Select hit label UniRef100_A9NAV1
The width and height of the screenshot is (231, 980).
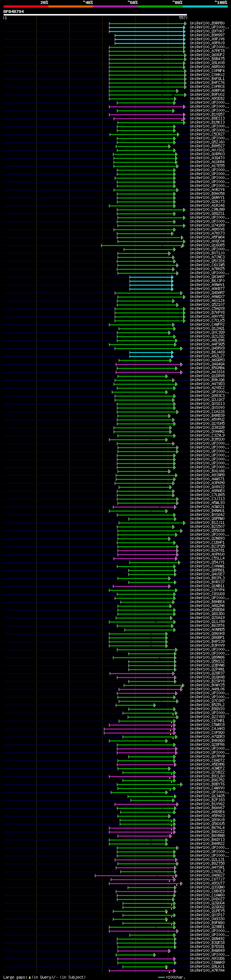208,285
